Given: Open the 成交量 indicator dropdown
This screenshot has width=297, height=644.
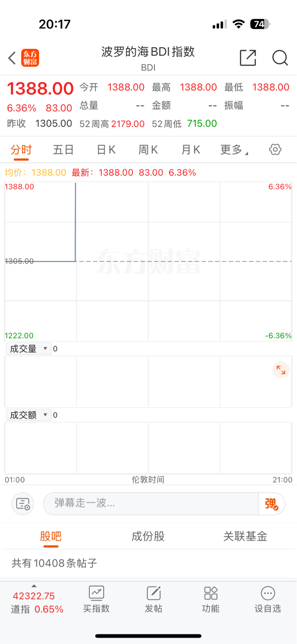Looking at the screenshot, I should [29, 349].
